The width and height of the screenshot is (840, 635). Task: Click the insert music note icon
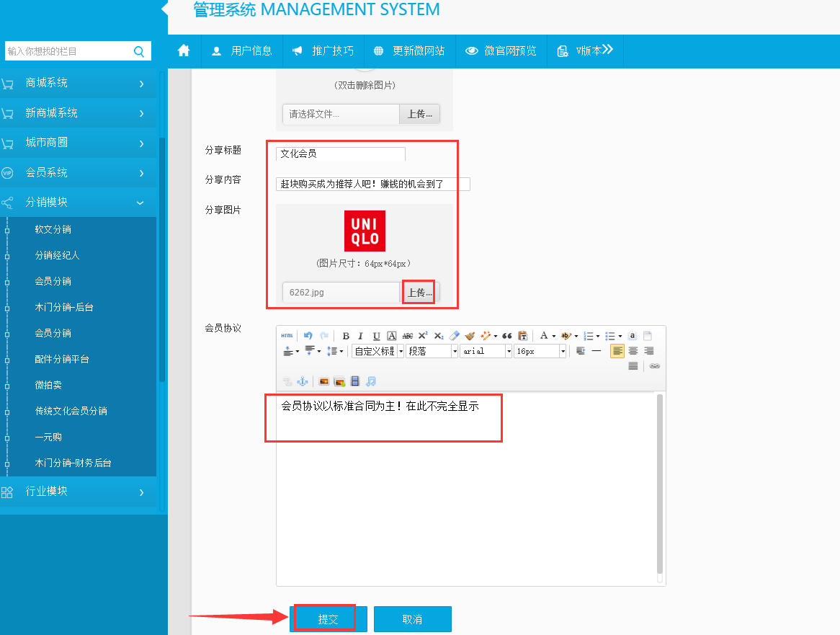click(x=370, y=381)
